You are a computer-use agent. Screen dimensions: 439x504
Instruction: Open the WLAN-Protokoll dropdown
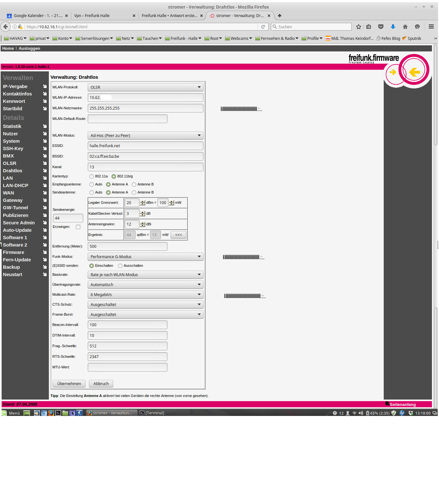tap(145, 87)
